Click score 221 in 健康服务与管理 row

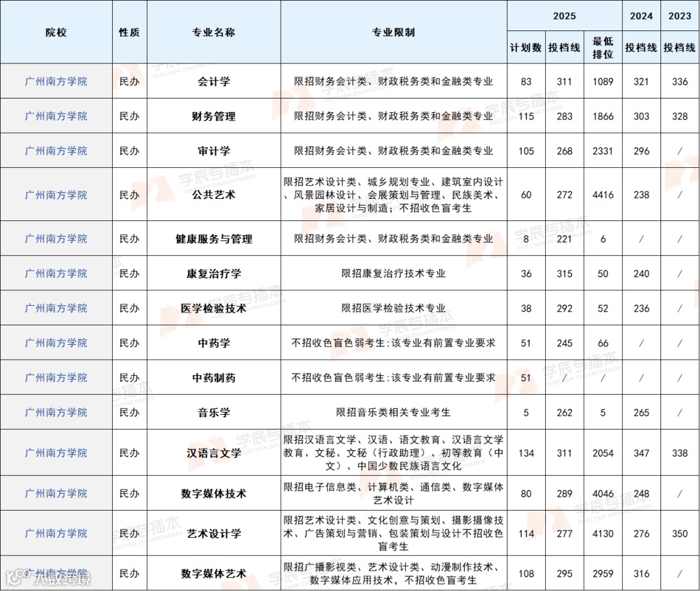pyautogui.click(x=565, y=239)
